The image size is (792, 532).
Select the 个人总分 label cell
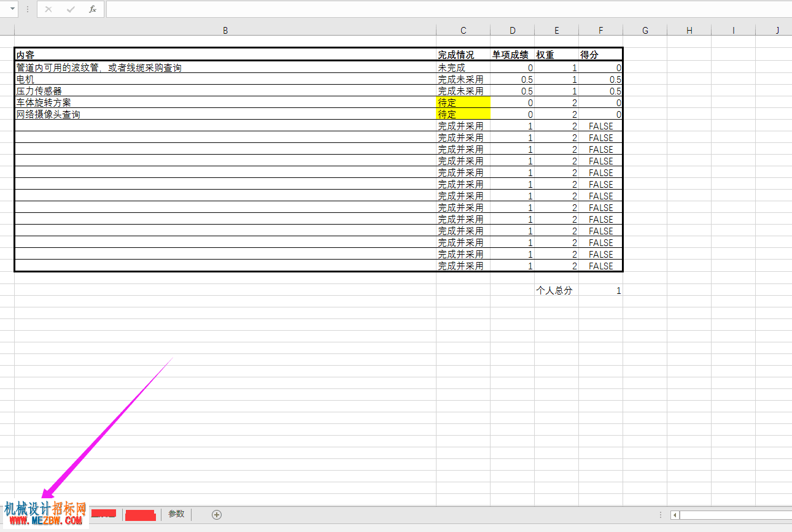(556, 290)
